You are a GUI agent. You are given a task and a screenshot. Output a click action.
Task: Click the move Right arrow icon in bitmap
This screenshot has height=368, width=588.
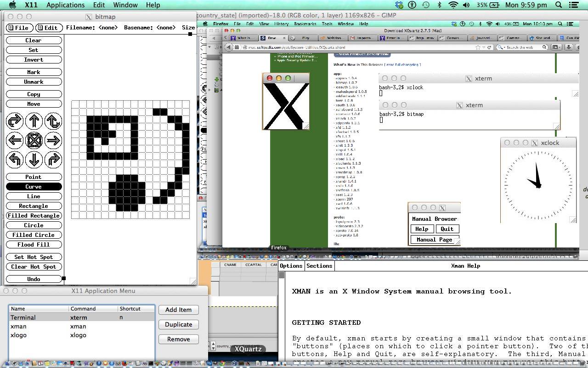point(53,140)
